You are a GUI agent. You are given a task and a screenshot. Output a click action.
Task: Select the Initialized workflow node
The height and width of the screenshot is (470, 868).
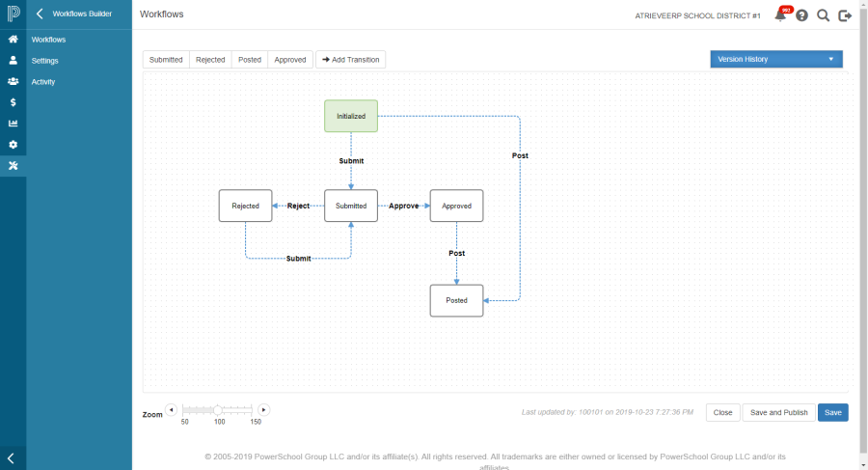(350, 116)
